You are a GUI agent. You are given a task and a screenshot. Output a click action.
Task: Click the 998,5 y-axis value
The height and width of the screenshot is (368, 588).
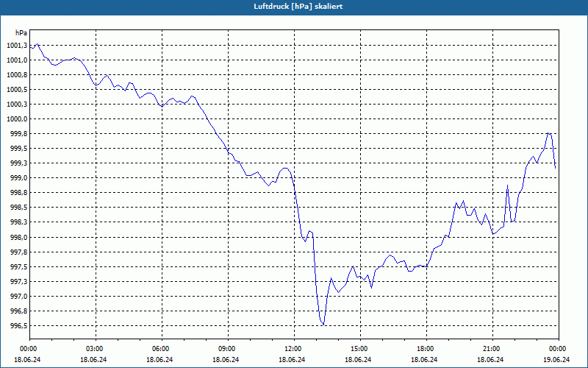pyautogui.click(x=18, y=208)
